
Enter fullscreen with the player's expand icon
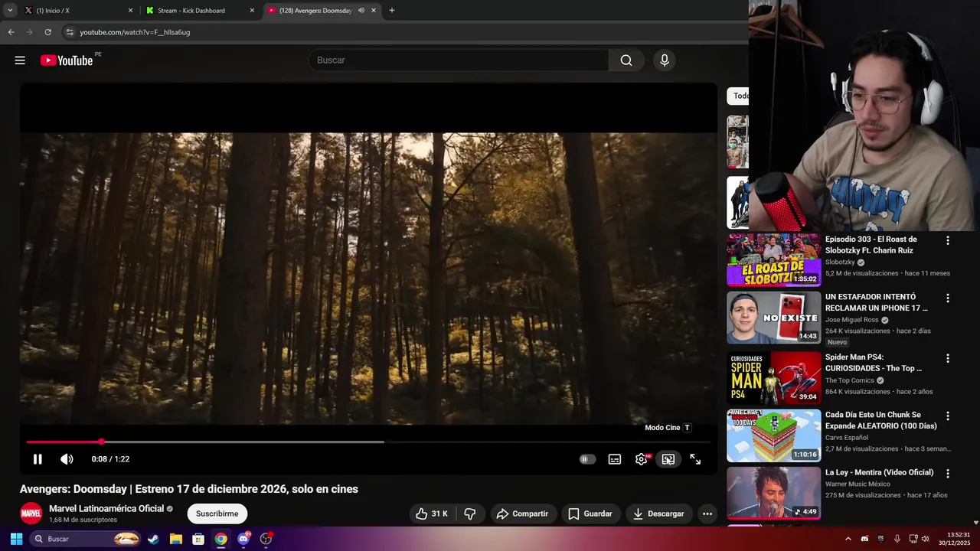point(695,459)
